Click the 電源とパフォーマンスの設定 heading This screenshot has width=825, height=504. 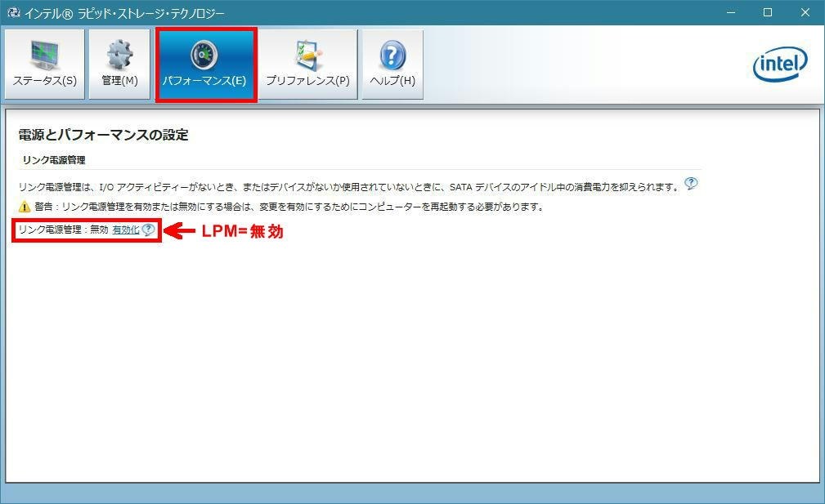tap(103, 135)
